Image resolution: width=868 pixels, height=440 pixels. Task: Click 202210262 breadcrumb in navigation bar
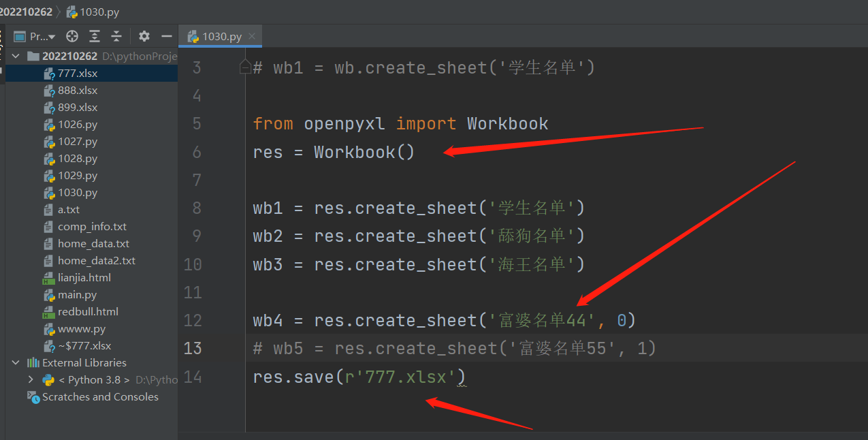pyautogui.click(x=26, y=12)
